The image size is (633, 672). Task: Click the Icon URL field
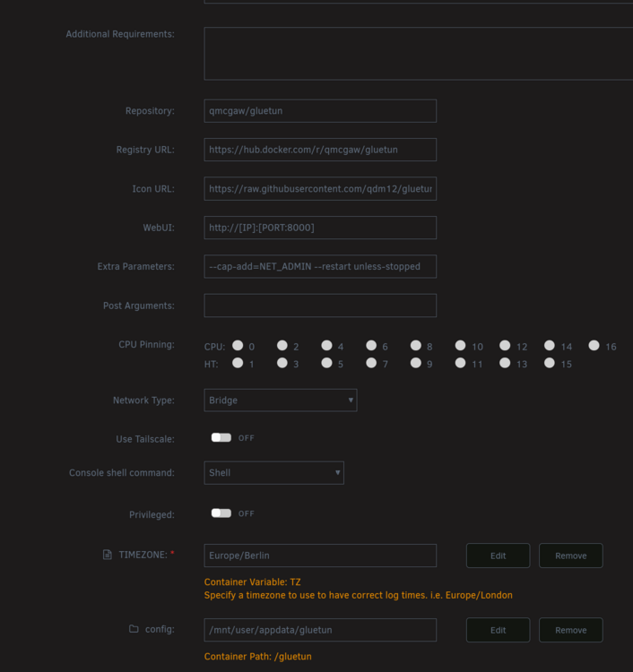[320, 188]
